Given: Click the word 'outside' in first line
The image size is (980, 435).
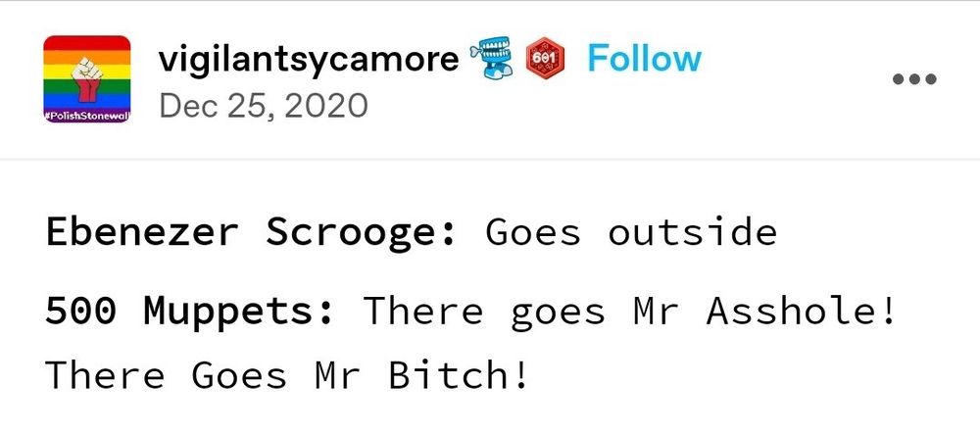Looking at the screenshot, I should tap(693, 232).
